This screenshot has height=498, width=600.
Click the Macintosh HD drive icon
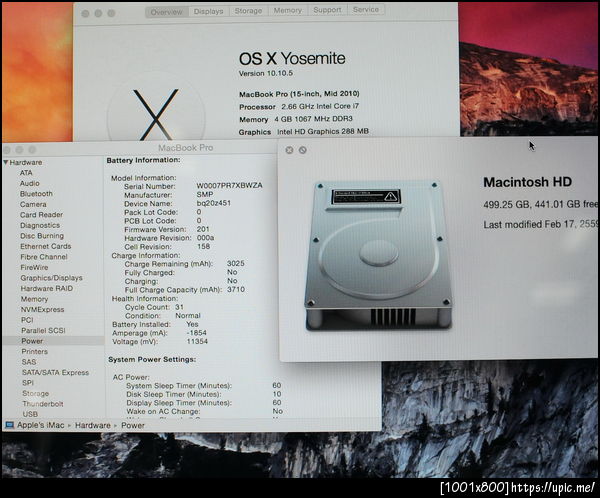click(378, 255)
